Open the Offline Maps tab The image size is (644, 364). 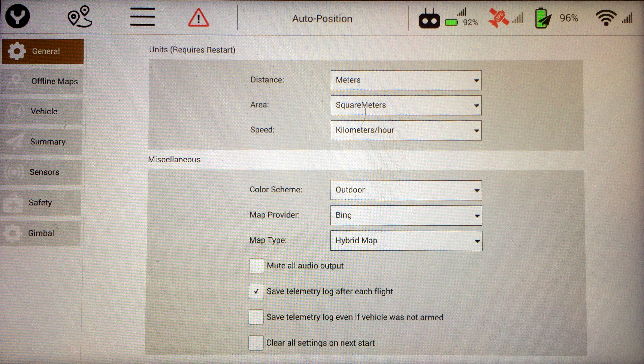tap(42, 81)
